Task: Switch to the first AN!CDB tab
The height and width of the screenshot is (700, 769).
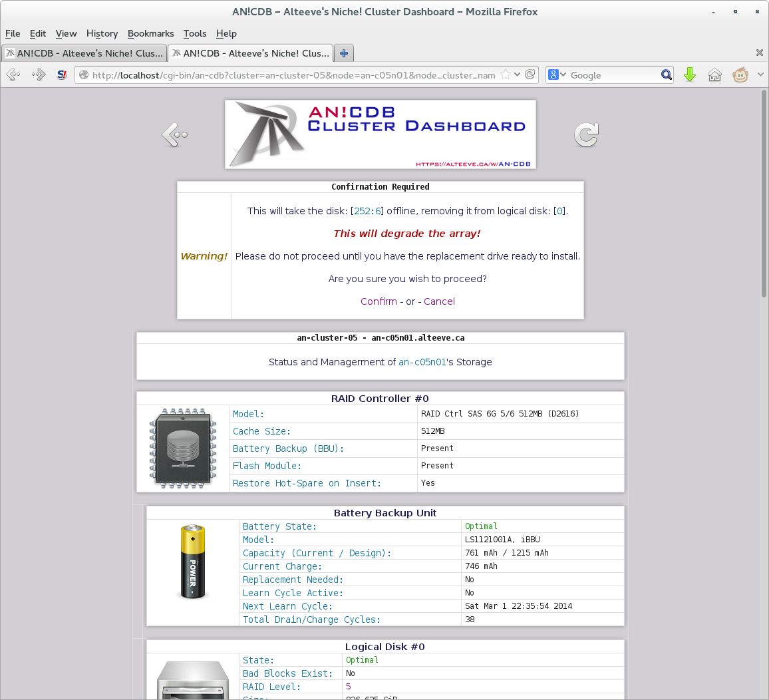Action: pyautogui.click(x=84, y=53)
